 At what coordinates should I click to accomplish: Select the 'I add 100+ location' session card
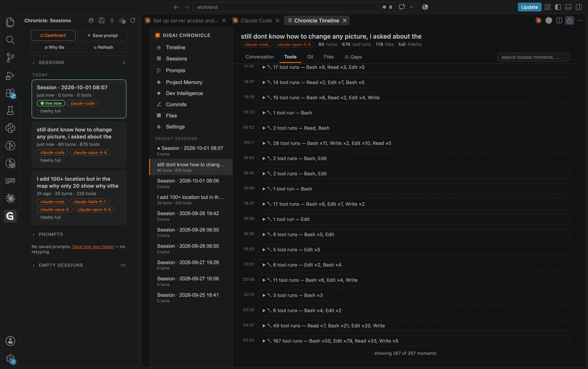point(79,198)
